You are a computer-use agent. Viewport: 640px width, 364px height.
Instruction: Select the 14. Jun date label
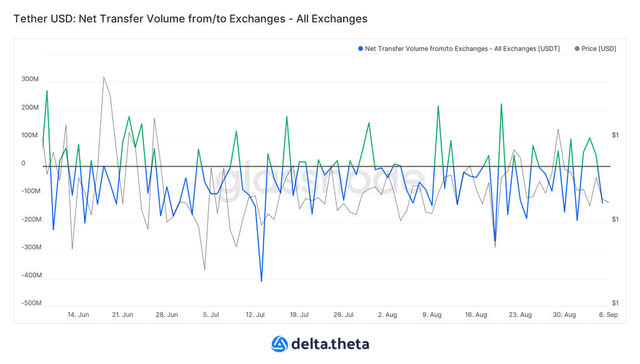(78, 315)
